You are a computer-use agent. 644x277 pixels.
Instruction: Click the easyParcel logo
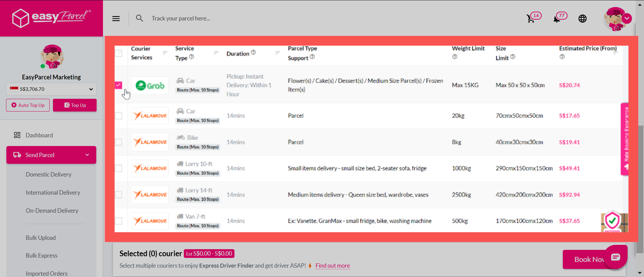click(x=51, y=18)
